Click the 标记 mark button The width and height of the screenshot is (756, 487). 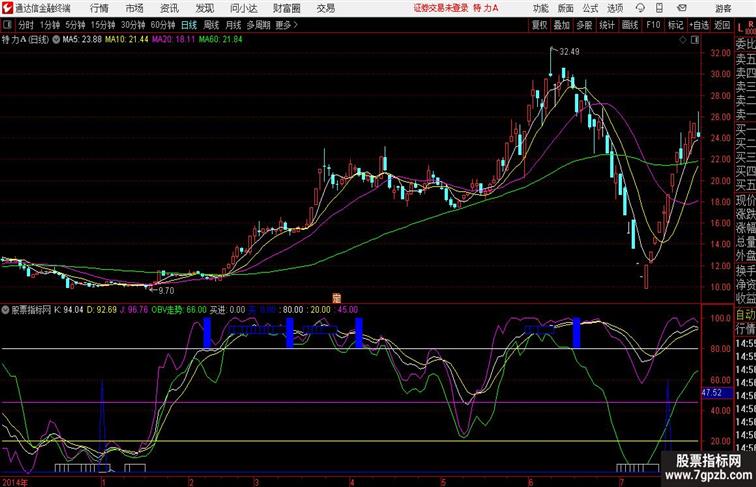(x=675, y=25)
